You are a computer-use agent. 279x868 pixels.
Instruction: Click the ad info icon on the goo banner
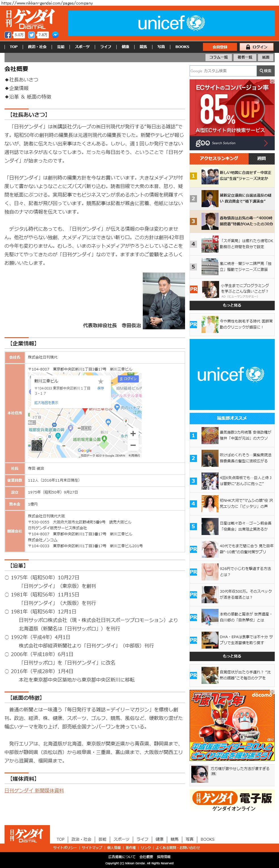click(272, 82)
